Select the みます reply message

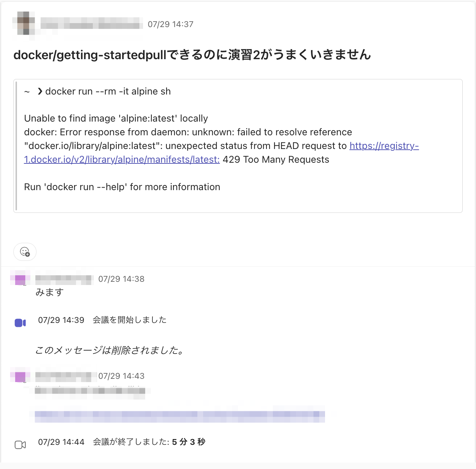(49, 292)
